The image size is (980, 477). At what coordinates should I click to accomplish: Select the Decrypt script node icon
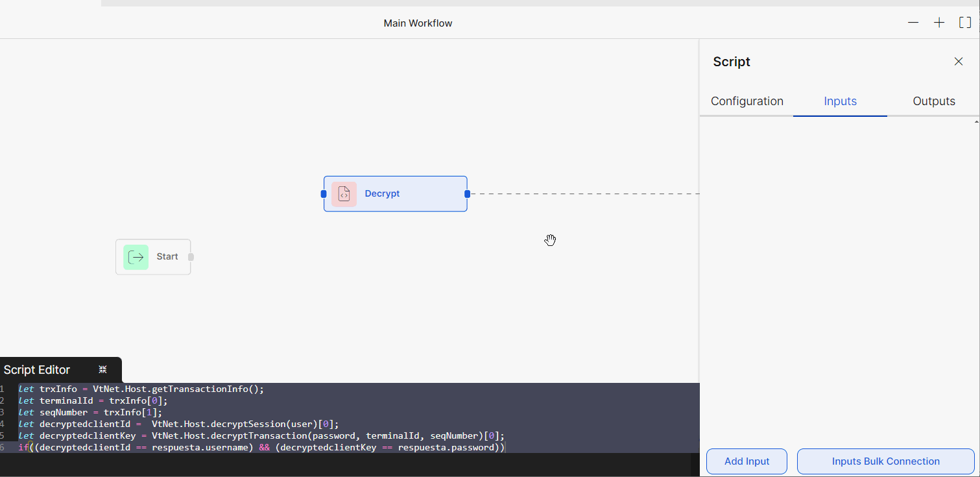click(x=344, y=193)
